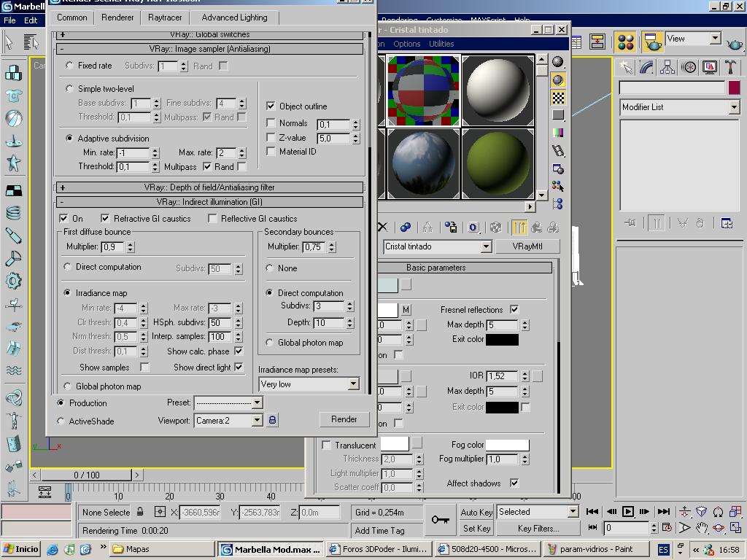Open the Edit menu
The width and height of the screenshot is (747, 560).
31,20
